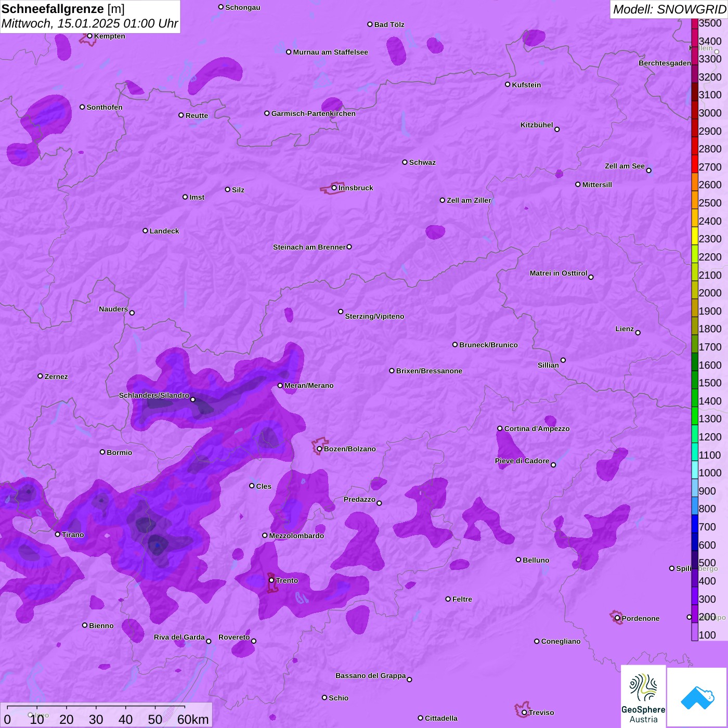The height and width of the screenshot is (728, 728).
Task: Click the 'Predazzo' label
Action: click(359, 499)
